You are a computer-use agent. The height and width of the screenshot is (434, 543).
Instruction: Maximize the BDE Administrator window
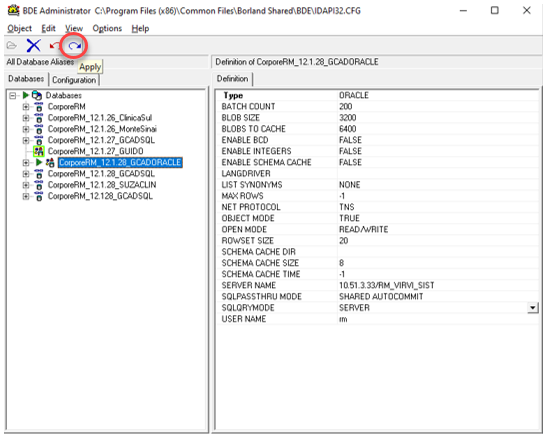click(x=495, y=10)
